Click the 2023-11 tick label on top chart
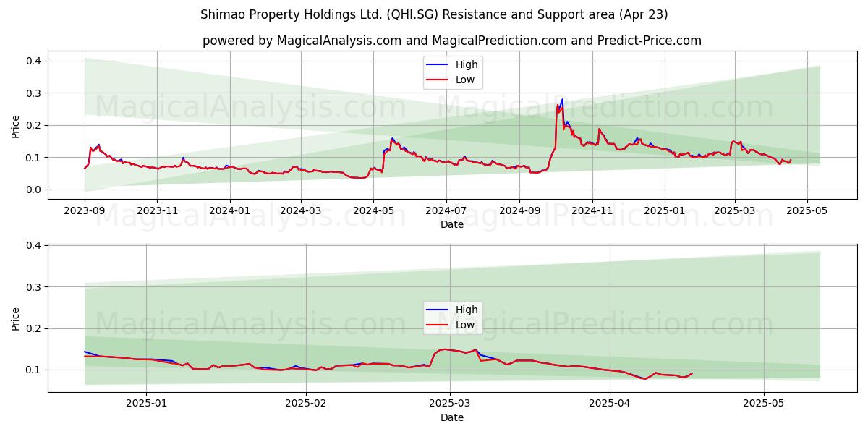Viewport: 868px width, 434px height. [157, 210]
